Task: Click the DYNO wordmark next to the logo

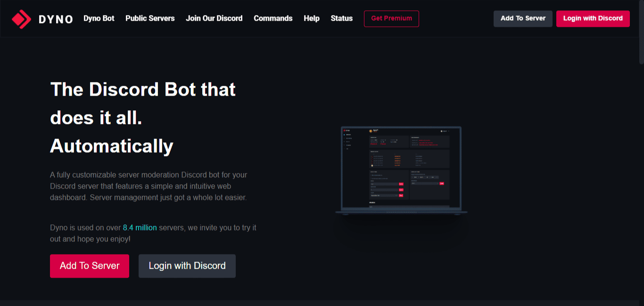Action: coord(56,19)
